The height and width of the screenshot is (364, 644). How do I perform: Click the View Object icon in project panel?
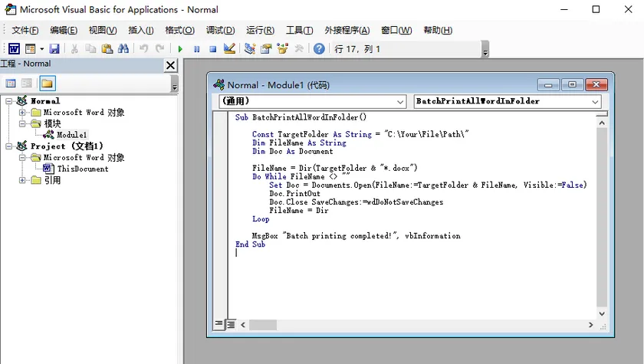click(x=27, y=84)
